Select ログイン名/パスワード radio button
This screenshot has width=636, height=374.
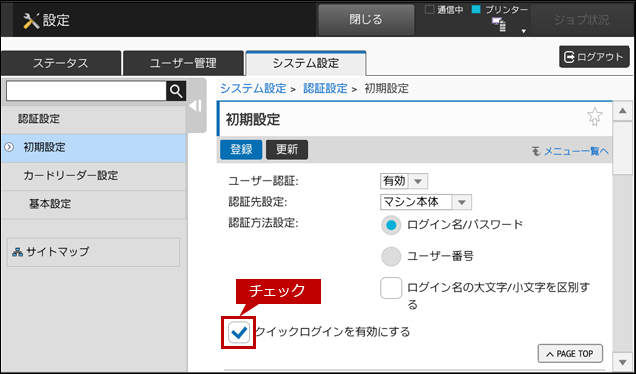point(391,225)
